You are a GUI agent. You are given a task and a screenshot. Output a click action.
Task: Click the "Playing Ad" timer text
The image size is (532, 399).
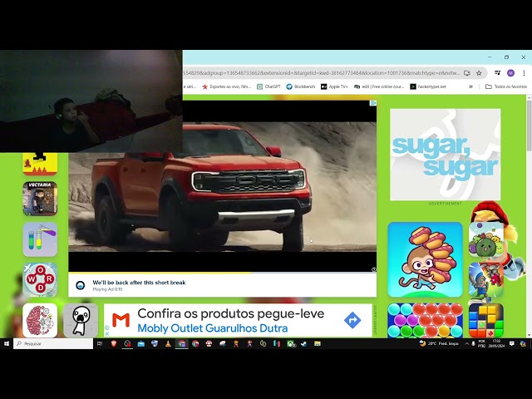pos(107,289)
